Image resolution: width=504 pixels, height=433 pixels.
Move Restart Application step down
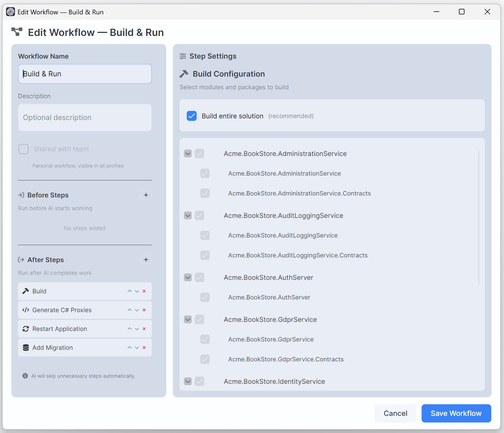(137, 329)
